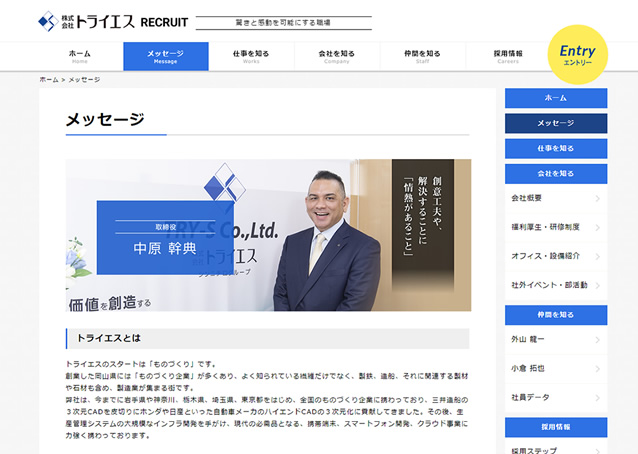
Task: Click chevron arrow beside 社員データ
Action: point(597,398)
